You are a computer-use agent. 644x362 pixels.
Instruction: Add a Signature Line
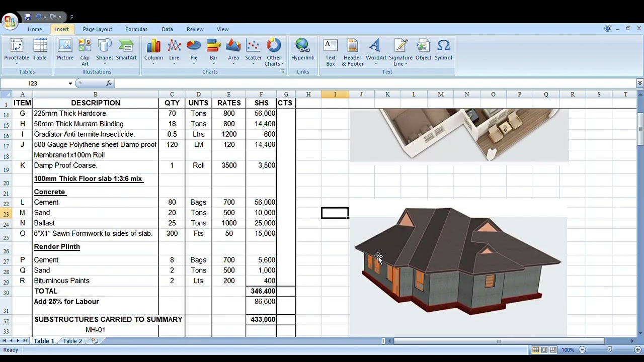[x=400, y=53]
